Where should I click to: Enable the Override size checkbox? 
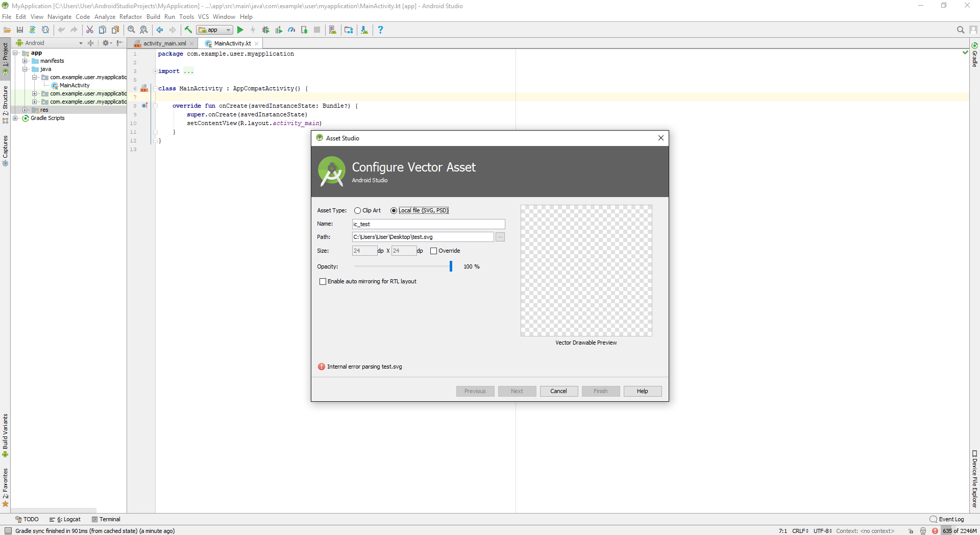pos(434,251)
